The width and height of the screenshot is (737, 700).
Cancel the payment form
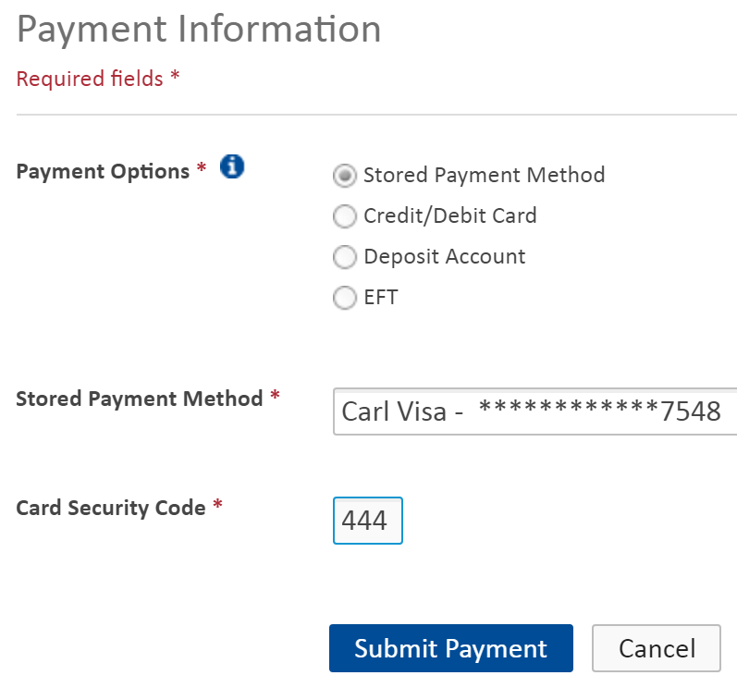[x=657, y=648]
